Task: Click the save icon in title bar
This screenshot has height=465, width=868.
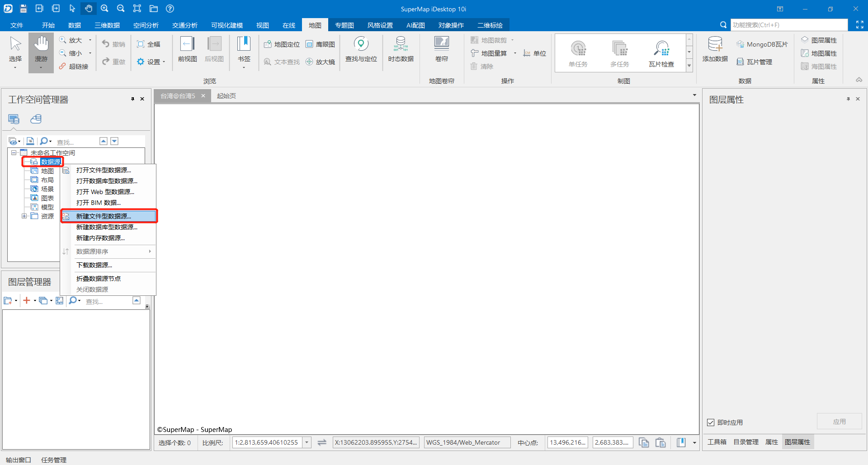Action: (24, 9)
